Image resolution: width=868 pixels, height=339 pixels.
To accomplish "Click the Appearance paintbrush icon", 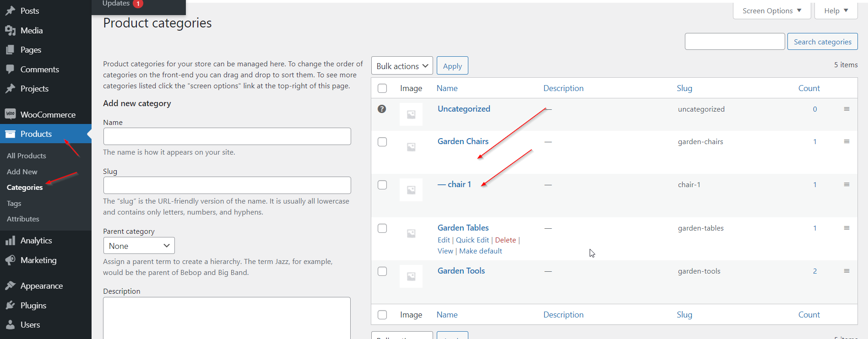I will point(10,286).
